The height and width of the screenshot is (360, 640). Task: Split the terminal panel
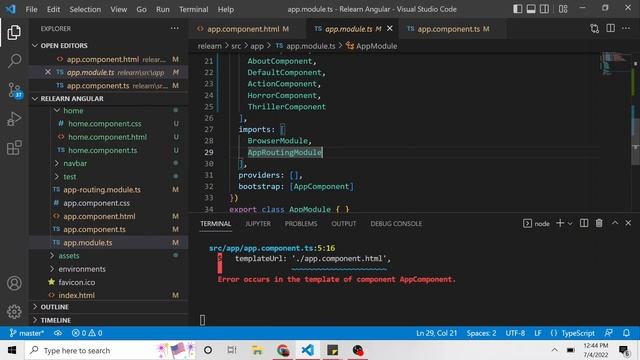(584, 223)
